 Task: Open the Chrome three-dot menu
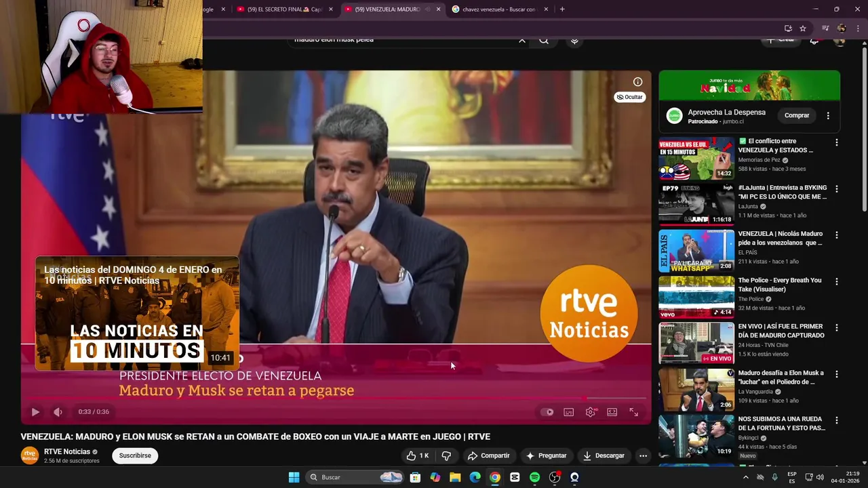(859, 28)
